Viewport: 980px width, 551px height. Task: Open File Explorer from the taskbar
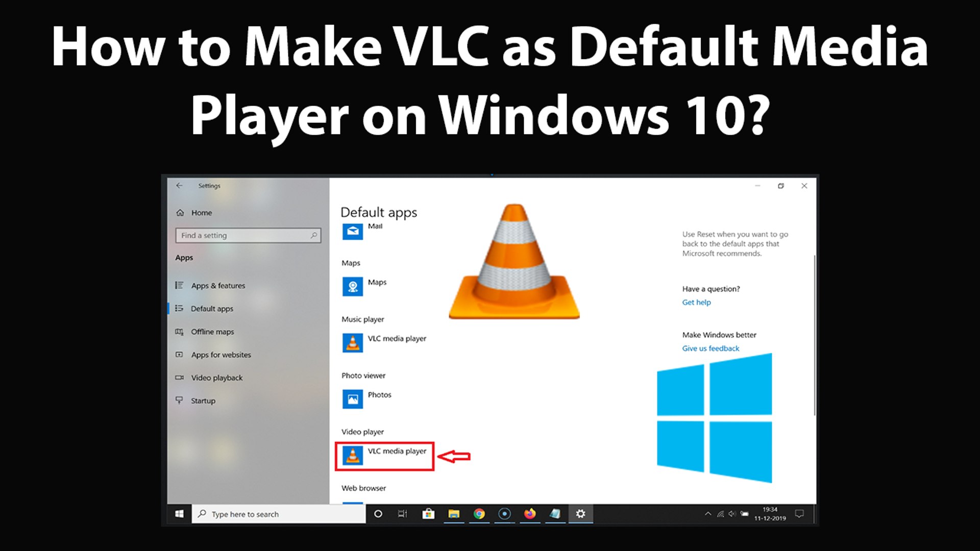click(454, 514)
